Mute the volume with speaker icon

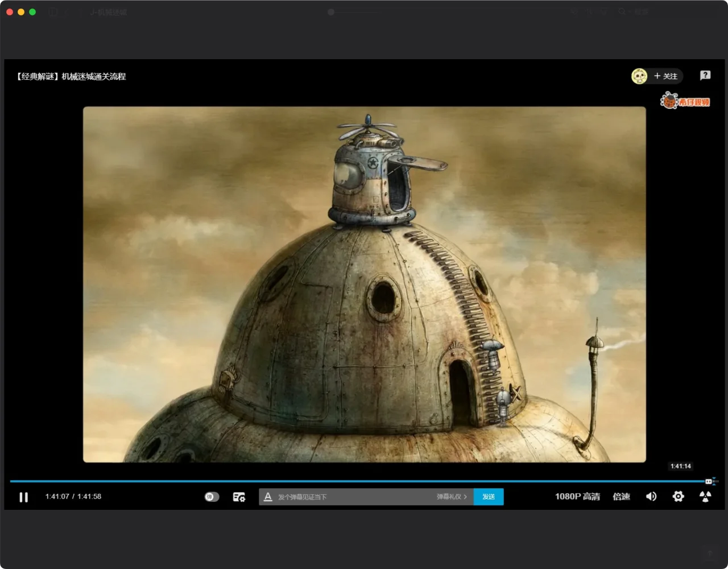(651, 497)
